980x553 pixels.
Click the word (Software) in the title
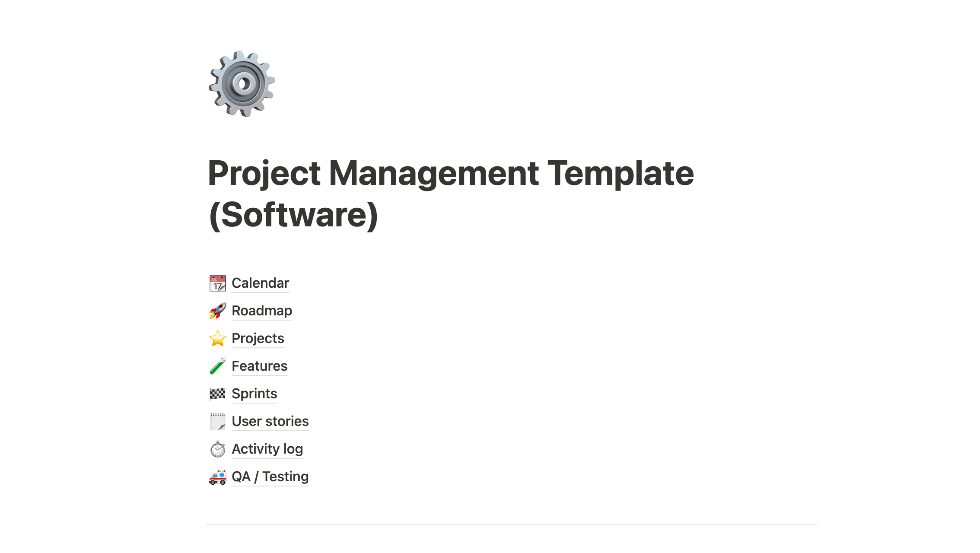[293, 215]
